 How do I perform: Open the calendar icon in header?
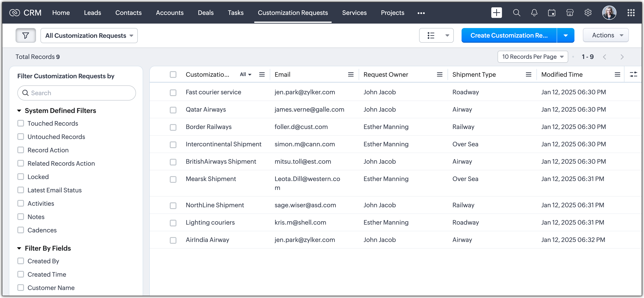[x=552, y=13]
